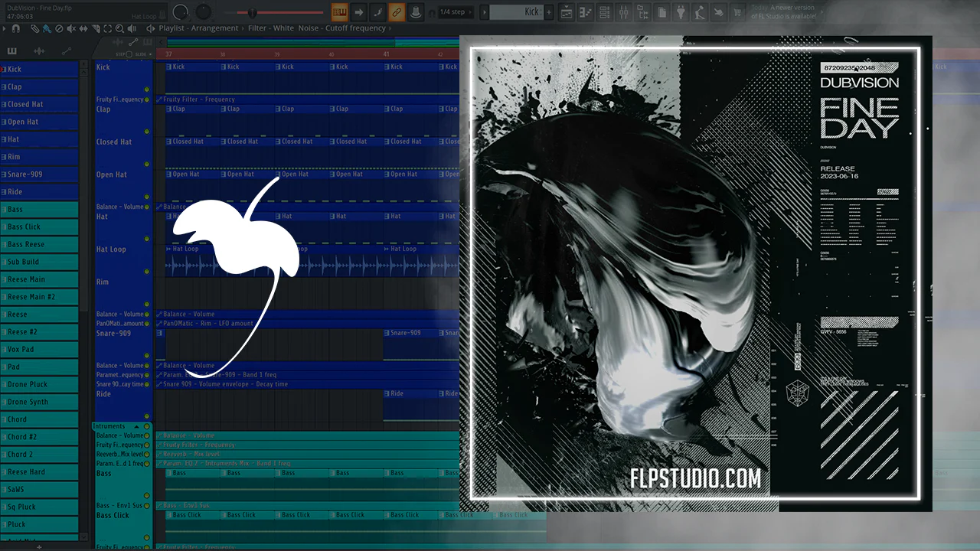Mute the Kick playlist track
Screen dimensions: 980x551
147,90
